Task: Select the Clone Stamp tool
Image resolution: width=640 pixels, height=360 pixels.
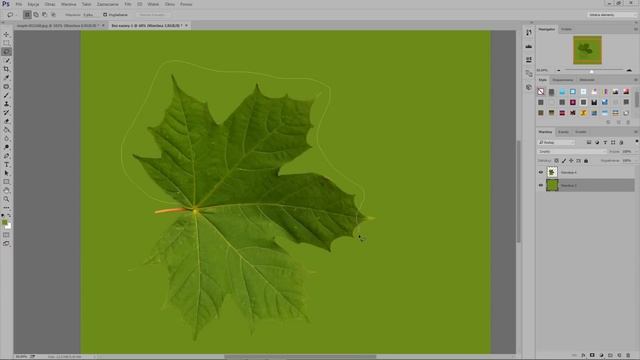Action: [x=6, y=104]
